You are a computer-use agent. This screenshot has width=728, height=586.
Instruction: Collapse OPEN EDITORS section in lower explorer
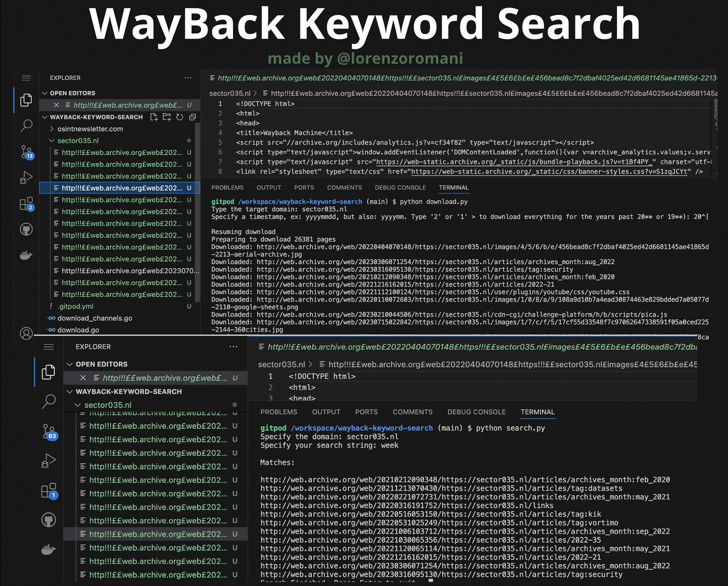pyautogui.click(x=97, y=364)
